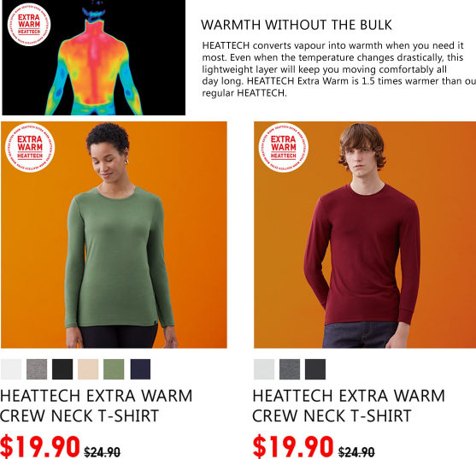This screenshot has height=459, width=476.
Task: Click men's $19.90 sale price
Action: pyautogui.click(x=293, y=446)
